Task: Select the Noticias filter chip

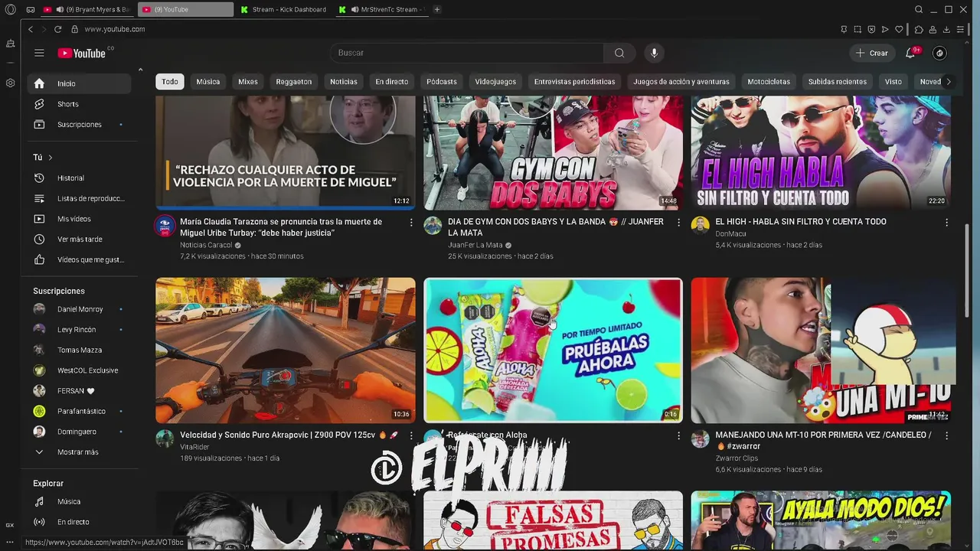Action: click(x=344, y=82)
